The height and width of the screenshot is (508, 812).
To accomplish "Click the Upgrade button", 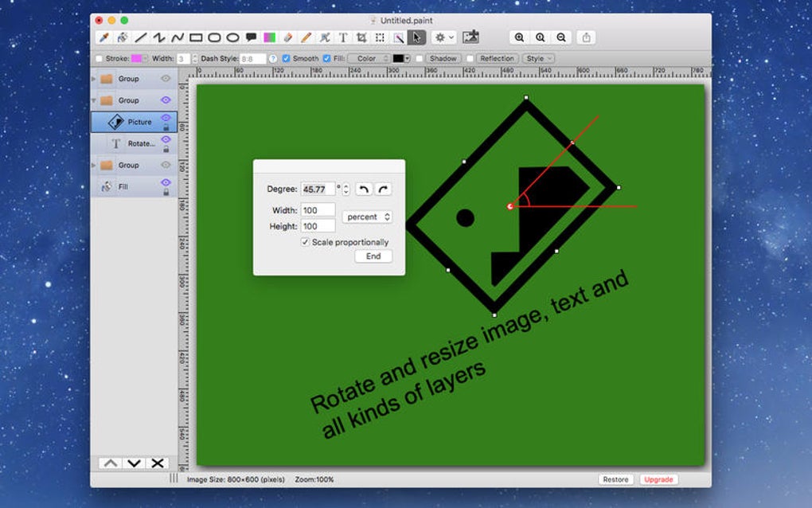I will click(658, 479).
